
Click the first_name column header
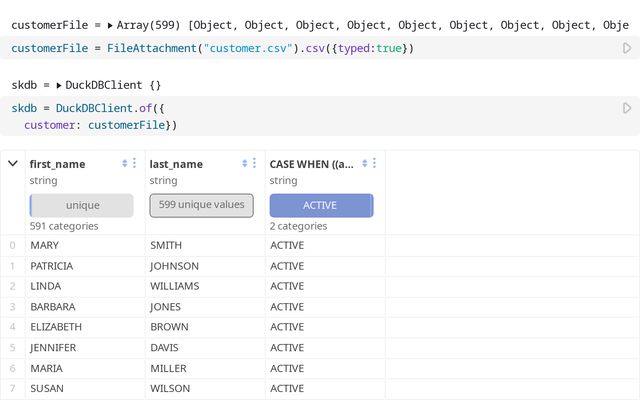pyautogui.click(x=58, y=164)
